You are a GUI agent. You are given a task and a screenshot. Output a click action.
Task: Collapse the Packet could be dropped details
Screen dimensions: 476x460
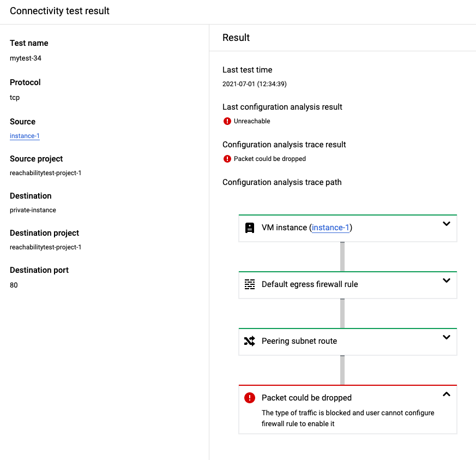(x=446, y=394)
